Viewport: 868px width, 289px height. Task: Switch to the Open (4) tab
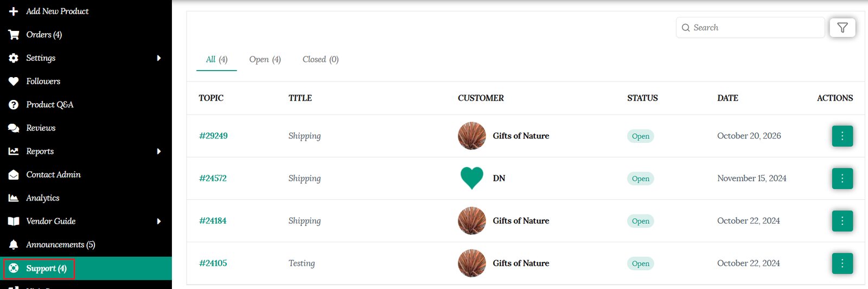coord(265,59)
